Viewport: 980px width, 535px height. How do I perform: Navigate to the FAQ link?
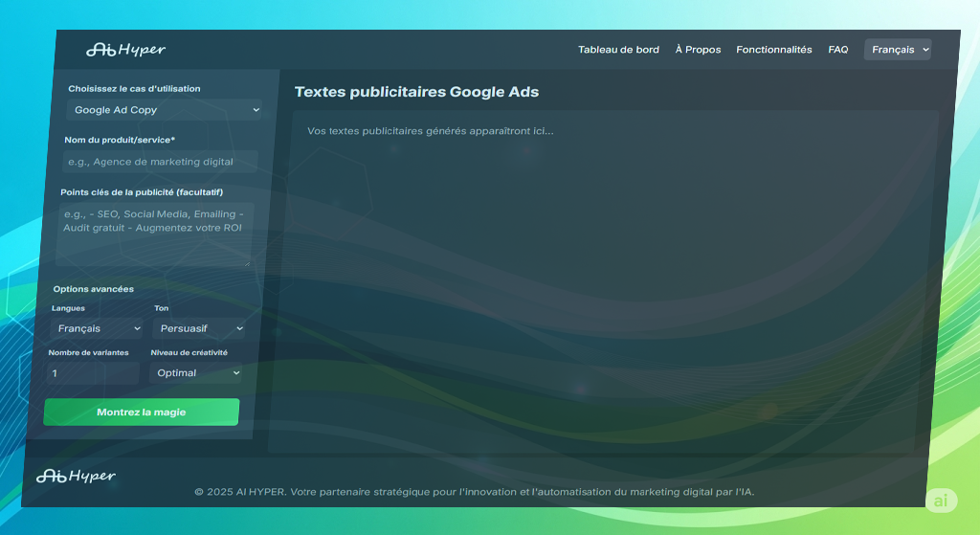click(837, 50)
